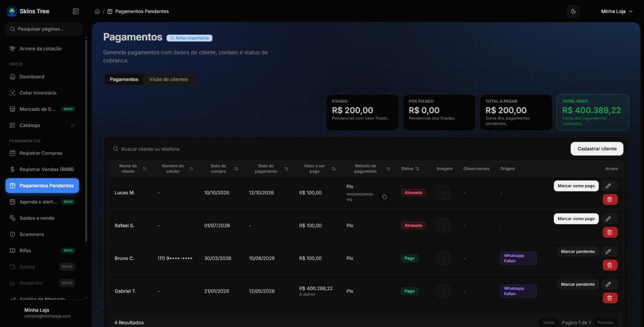
Task: Click the Agenda e alertas calendar icon
Action: 12,202
